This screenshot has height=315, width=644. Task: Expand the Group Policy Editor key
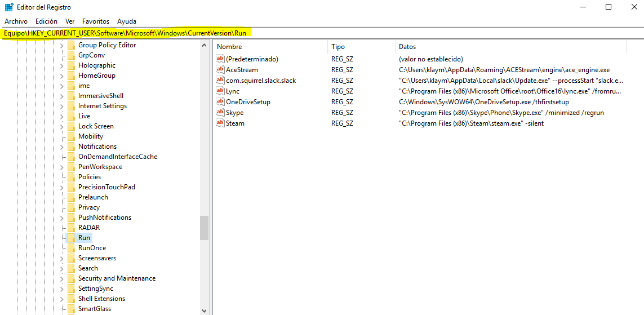(61, 45)
